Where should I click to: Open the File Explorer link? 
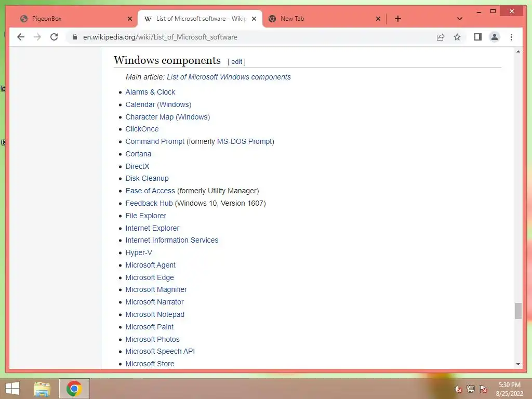pyautogui.click(x=146, y=216)
